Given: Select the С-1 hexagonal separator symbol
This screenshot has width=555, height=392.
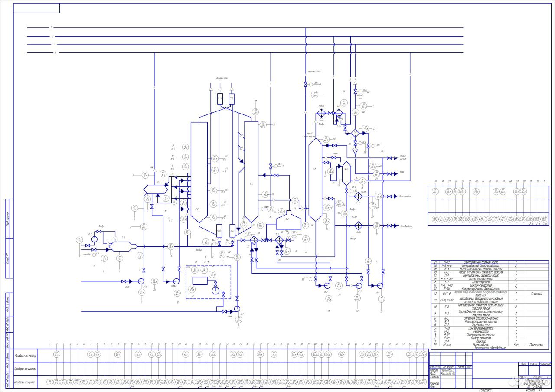Looking at the screenshot, I should pos(156,189).
